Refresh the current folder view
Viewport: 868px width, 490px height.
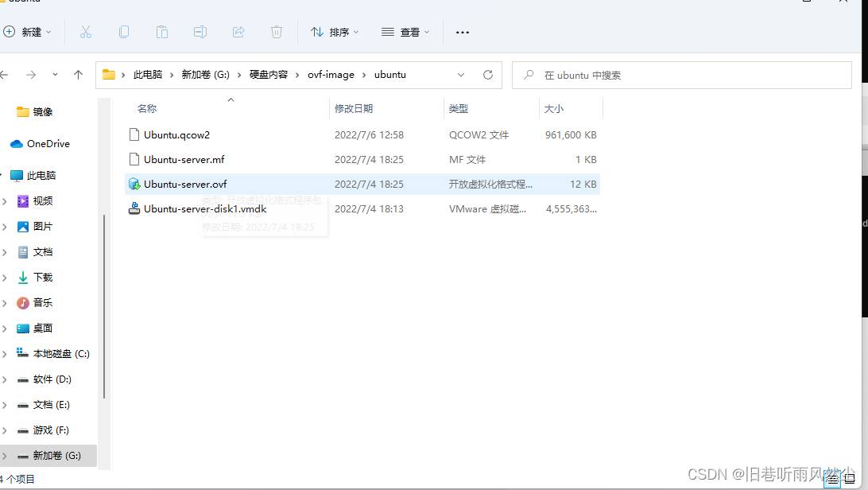pos(488,75)
